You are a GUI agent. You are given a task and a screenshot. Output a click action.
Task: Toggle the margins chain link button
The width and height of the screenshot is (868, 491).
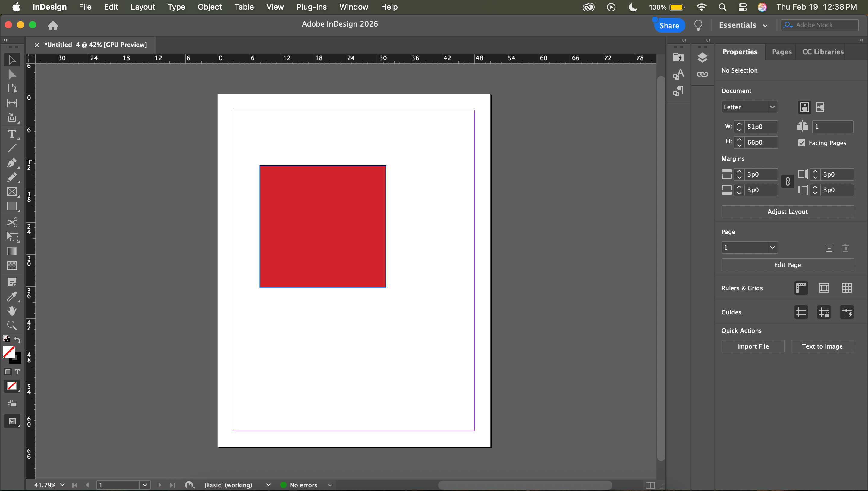788,182
